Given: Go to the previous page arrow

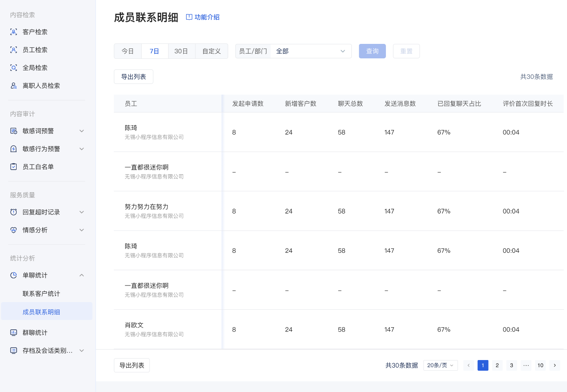Looking at the screenshot, I should [469, 365].
